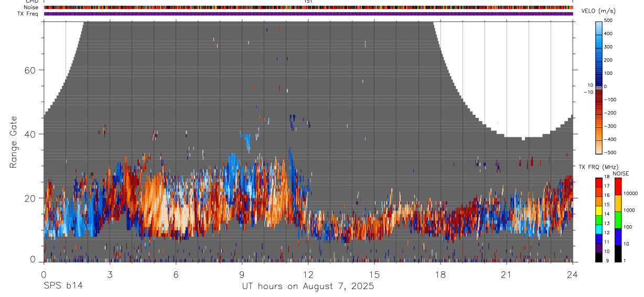
Task: Click the UT hour tick label 12 on time axis
Action: tap(308, 274)
